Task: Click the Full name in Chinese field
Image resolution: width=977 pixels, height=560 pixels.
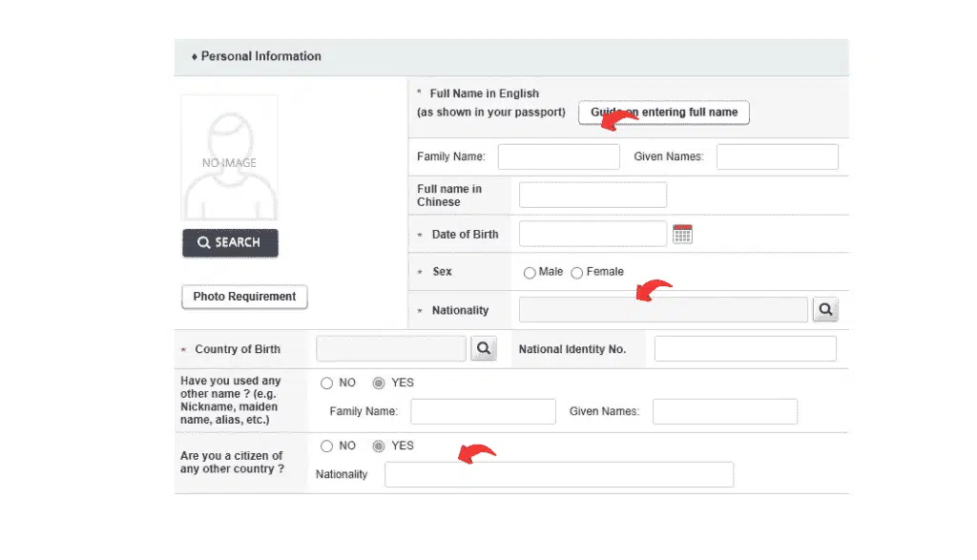Action: pos(592,195)
